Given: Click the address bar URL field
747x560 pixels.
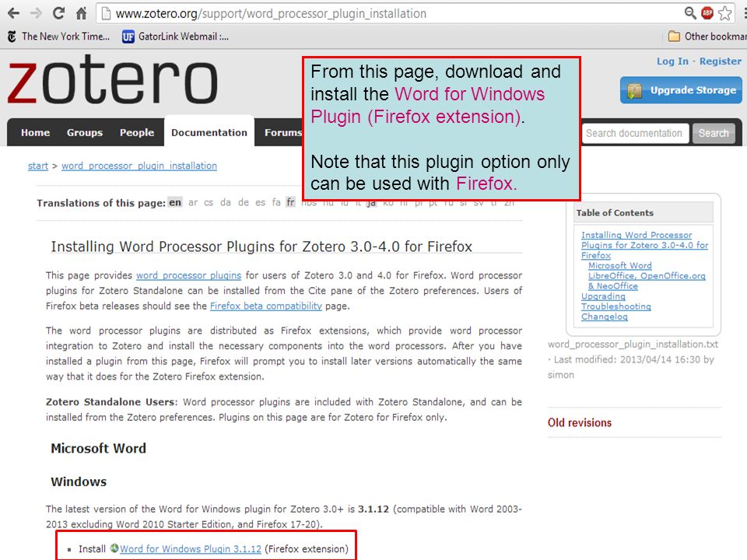Looking at the screenshot, I should pos(391,13).
